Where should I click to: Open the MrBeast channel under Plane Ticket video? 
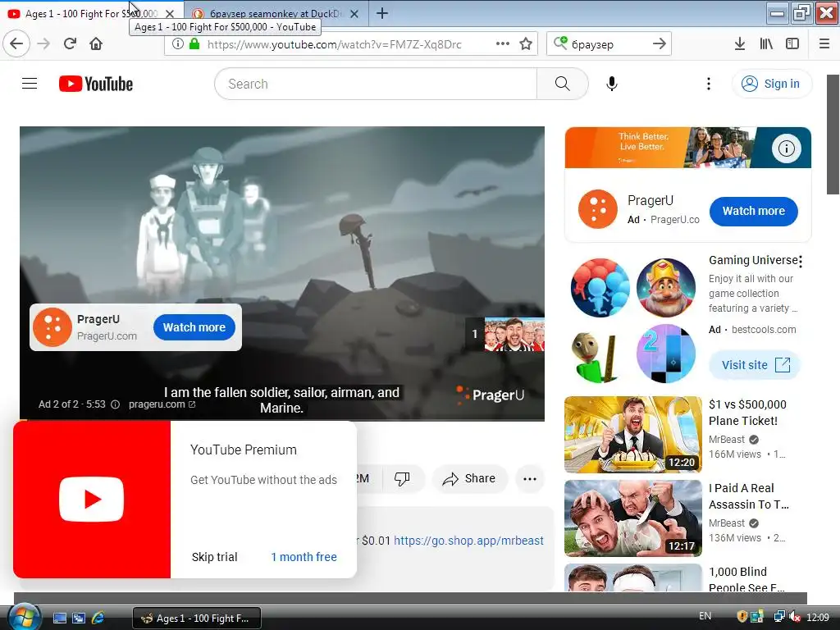click(x=727, y=440)
